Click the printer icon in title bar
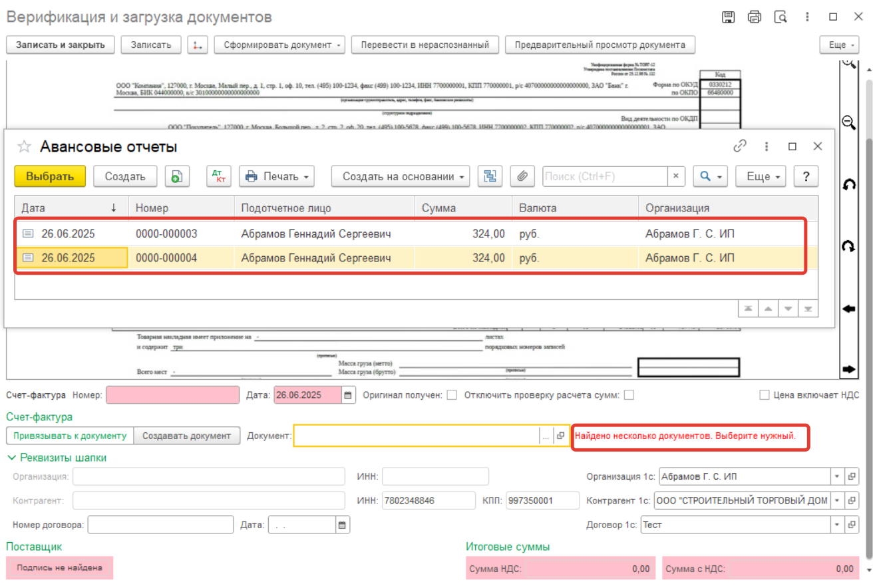 tap(755, 17)
